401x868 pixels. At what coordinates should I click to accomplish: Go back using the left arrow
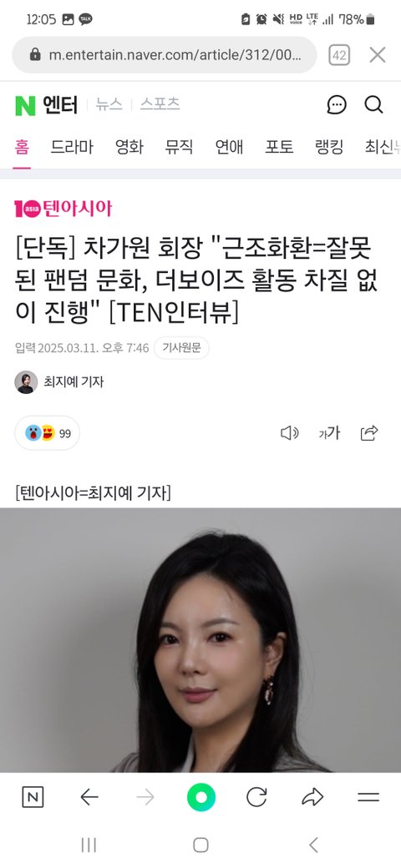pyautogui.click(x=89, y=797)
